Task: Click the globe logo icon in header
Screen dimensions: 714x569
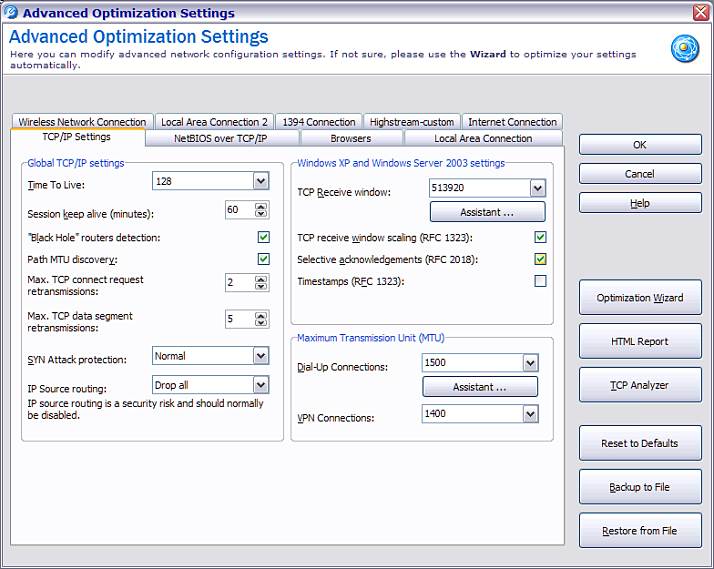Action: (685, 49)
